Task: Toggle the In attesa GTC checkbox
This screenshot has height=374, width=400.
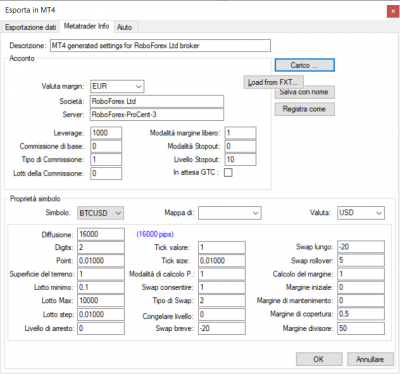Action: pyautogui.click(x=228, y=173)
